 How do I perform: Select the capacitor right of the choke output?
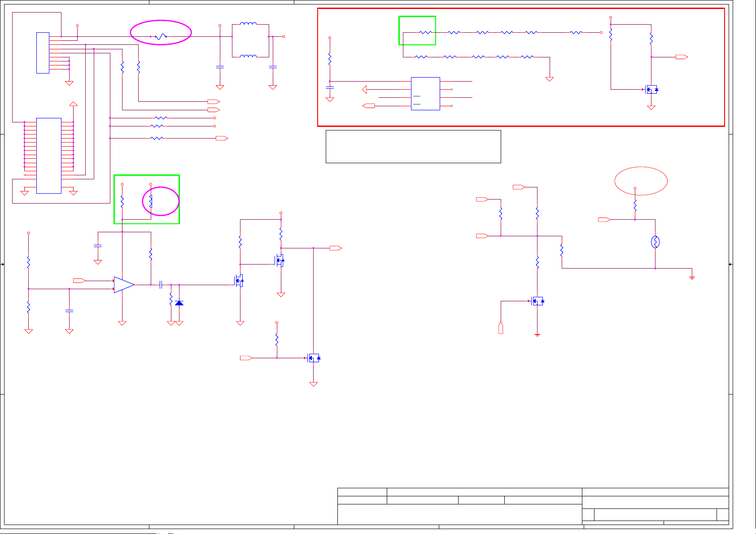pyautogui.click(x=273, y=67)
